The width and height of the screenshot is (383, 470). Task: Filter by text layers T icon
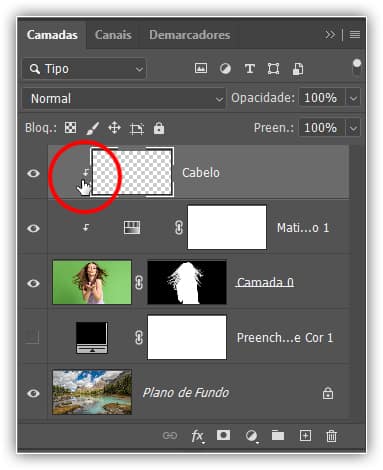[250, 69]
